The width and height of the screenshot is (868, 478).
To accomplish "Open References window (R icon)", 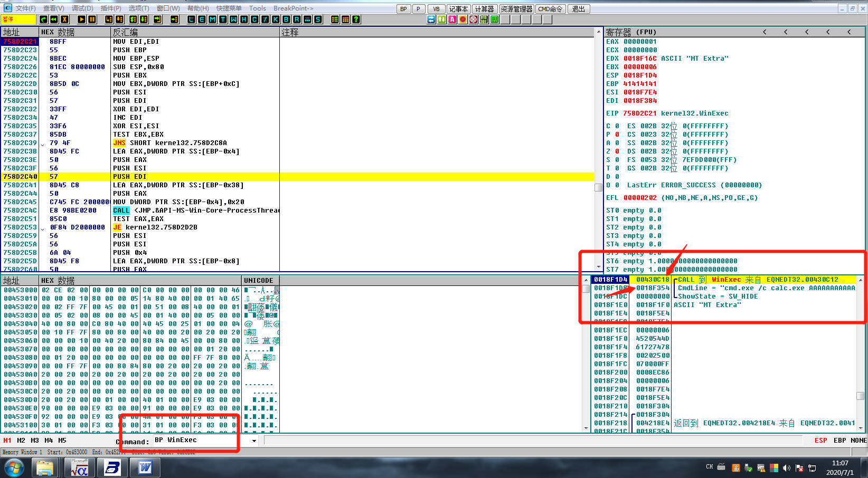I will click(297, 19).
